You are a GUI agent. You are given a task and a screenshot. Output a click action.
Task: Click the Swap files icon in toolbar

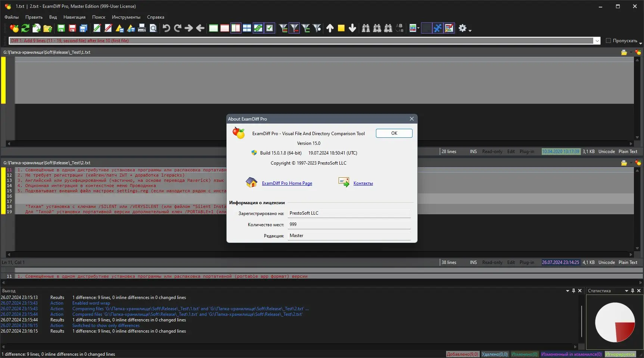coord(37,28)
